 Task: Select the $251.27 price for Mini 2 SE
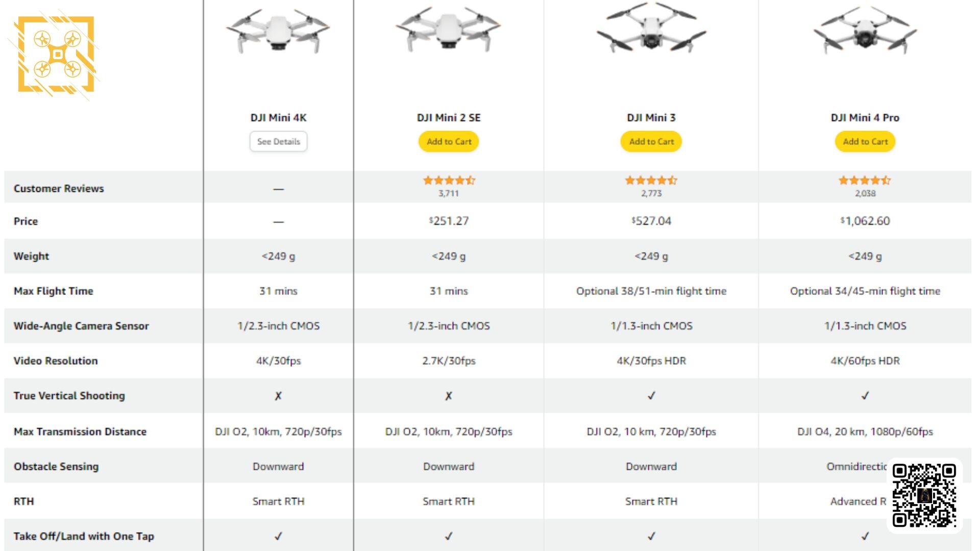(x=449, y=221)
